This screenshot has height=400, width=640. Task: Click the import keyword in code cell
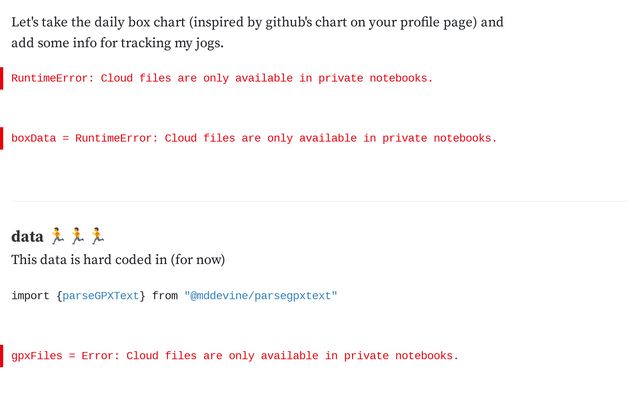[30, 296]
